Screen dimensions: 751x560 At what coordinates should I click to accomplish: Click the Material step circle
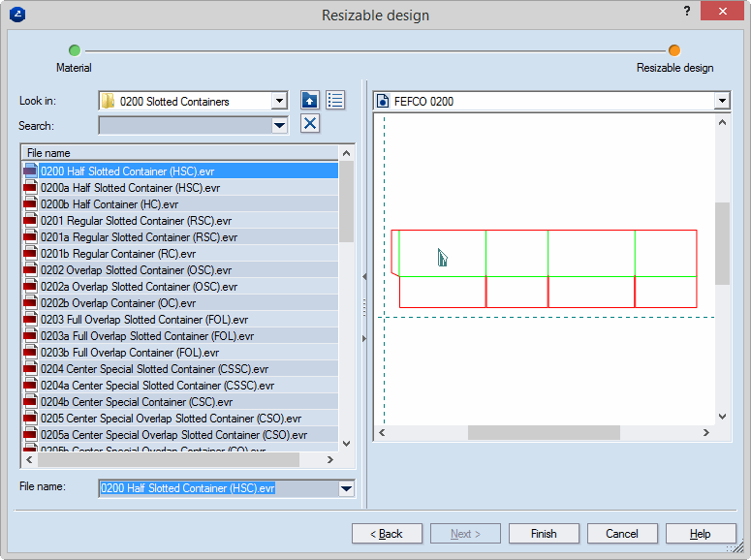pos(75,50)
